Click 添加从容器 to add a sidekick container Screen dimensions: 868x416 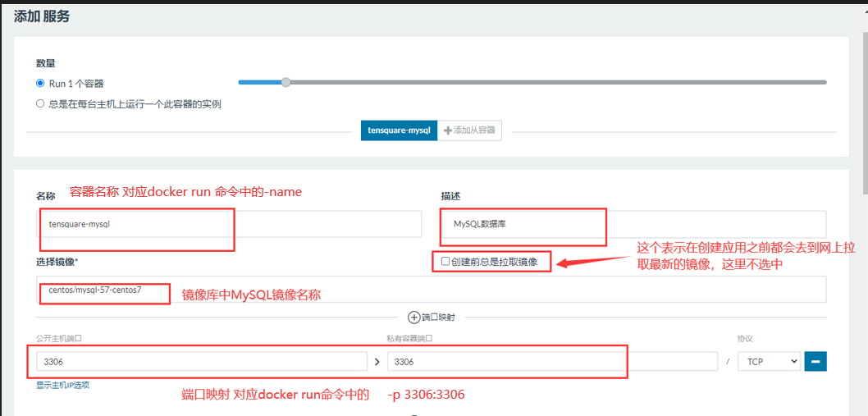point(470,130)
